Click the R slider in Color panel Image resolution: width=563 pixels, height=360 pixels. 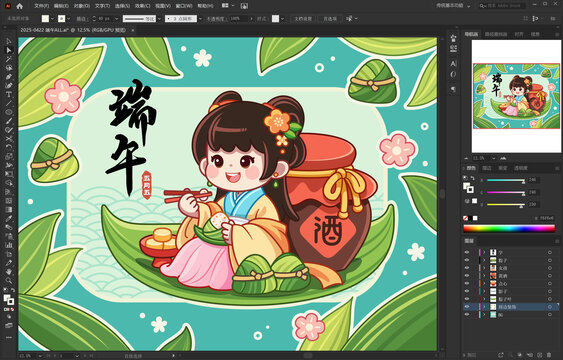tap(506, 180)
